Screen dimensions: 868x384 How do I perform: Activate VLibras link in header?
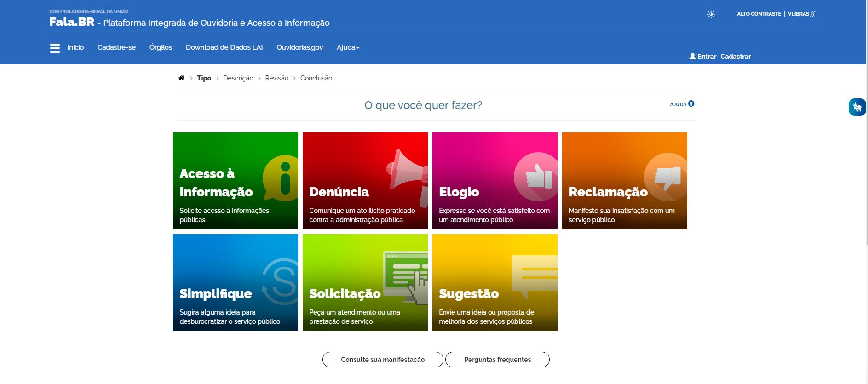tap(801, 14)
